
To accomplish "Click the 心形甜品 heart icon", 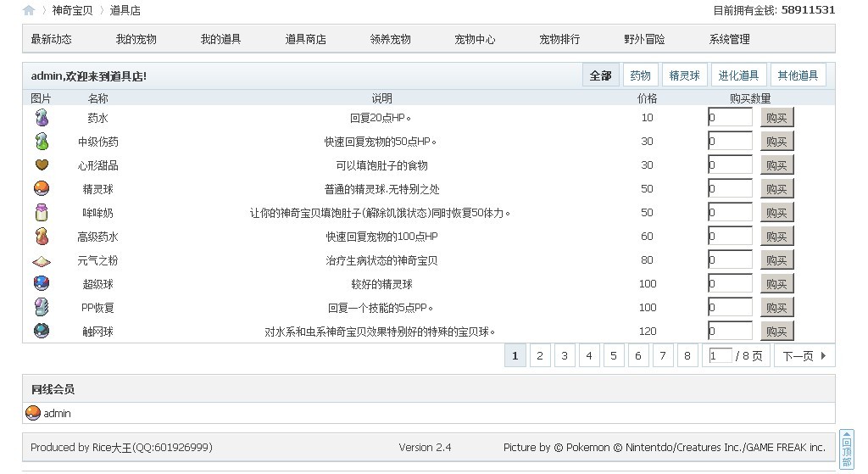I will pos(42,165).
